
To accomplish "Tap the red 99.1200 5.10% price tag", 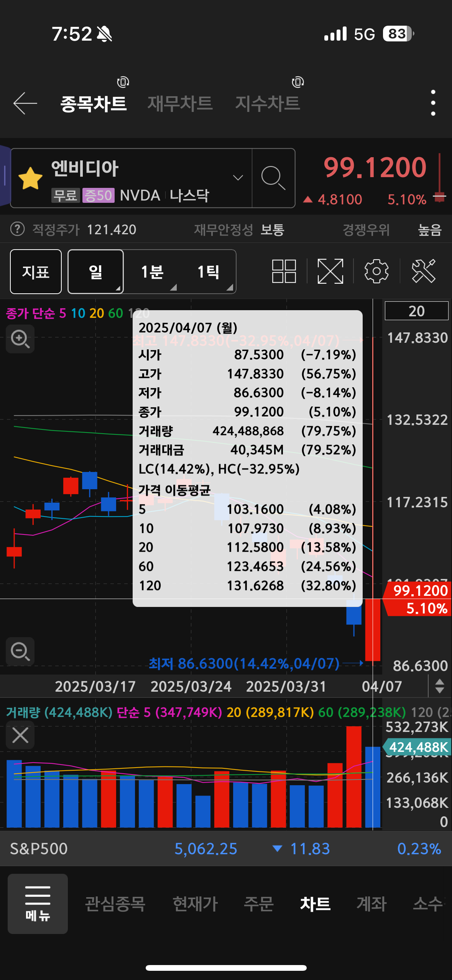I will click(x=417, y=599).
